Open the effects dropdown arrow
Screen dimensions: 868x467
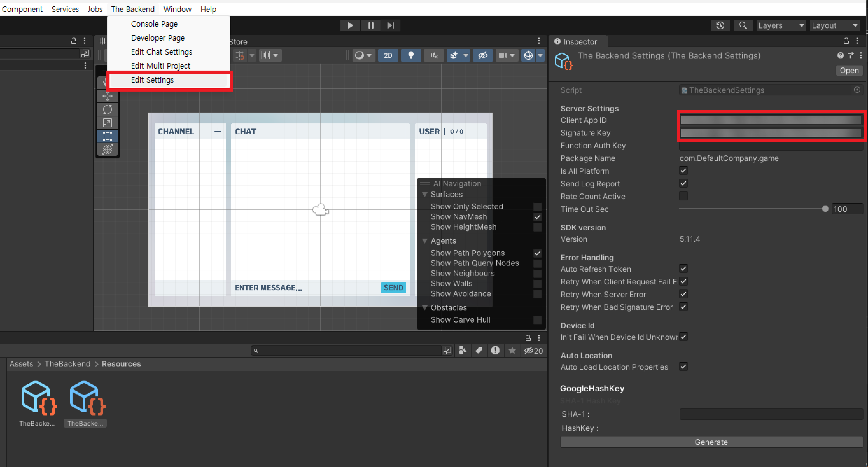466,55
